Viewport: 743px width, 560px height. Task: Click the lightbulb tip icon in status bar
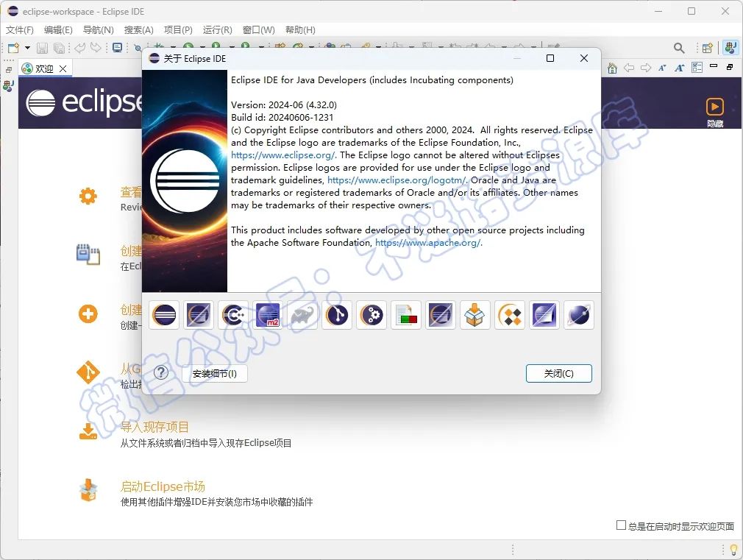(x=734, y=550)
